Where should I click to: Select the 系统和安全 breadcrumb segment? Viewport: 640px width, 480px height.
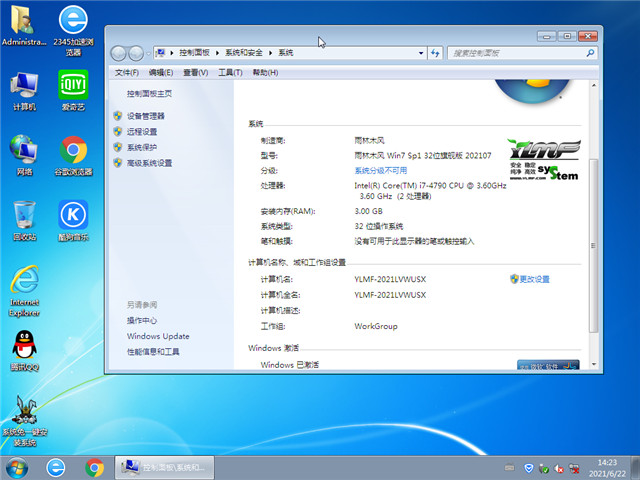click(244, 53)
